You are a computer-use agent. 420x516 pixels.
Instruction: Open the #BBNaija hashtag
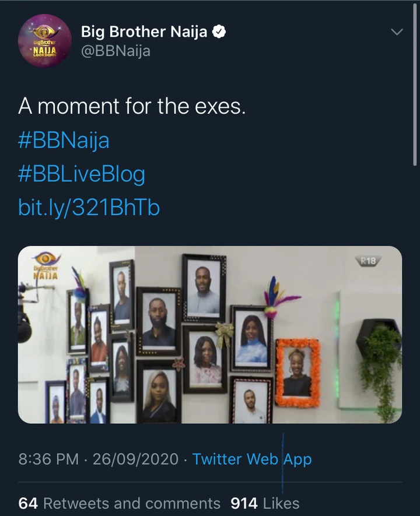coord(64,140)
